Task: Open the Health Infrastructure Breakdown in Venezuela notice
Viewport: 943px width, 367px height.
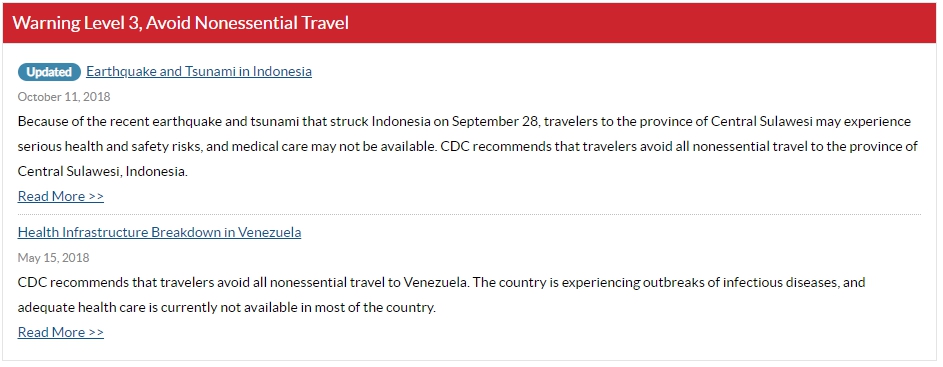Action: coord(159,232)
